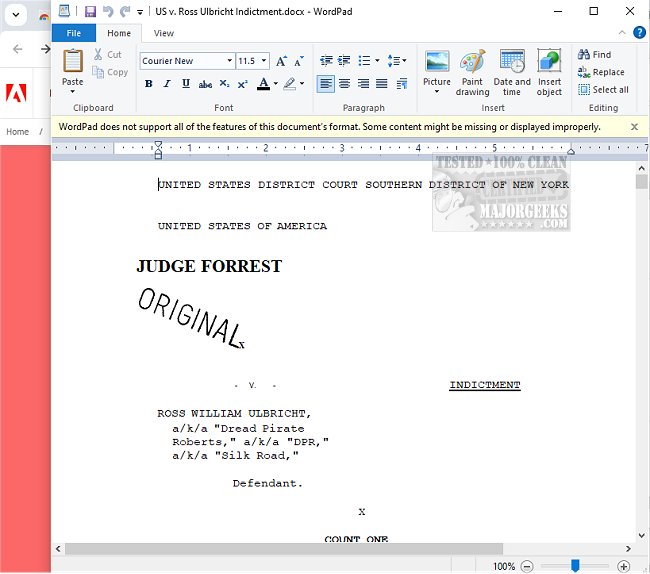This screenshot has height=574, width=650.
Task: Open WordPad Help question mark icon
Action: click(x=639, y=32)
